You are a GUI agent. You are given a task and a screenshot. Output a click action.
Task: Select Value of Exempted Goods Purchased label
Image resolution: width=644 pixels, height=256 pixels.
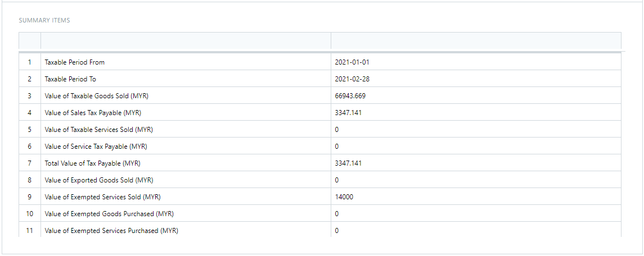[109, 214]
